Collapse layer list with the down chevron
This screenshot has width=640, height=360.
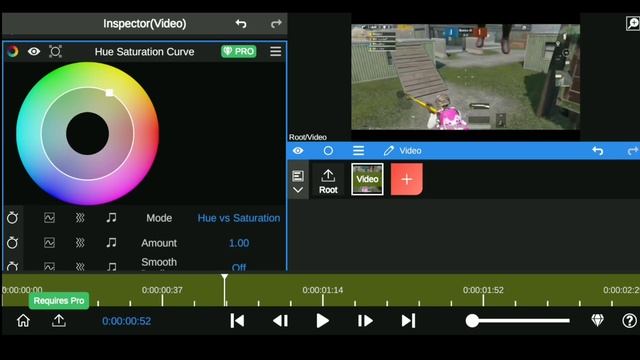click(x=298, y=190)
